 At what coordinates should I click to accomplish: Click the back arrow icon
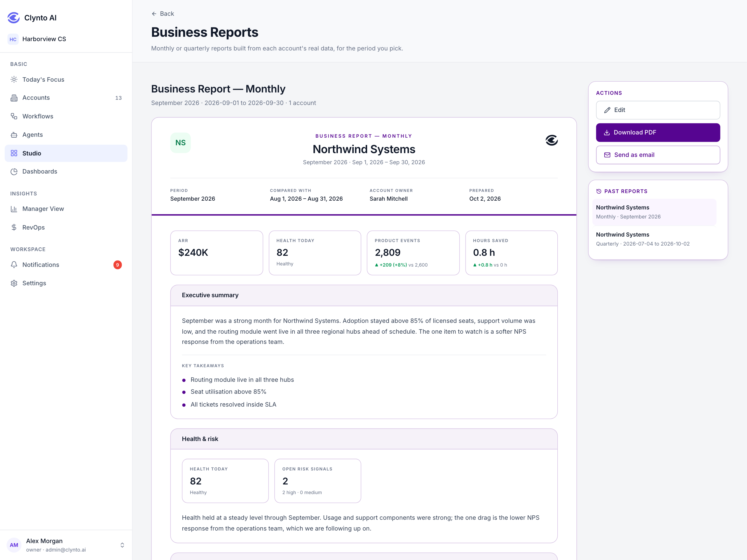pyautogui.click(x=154, y=14)
